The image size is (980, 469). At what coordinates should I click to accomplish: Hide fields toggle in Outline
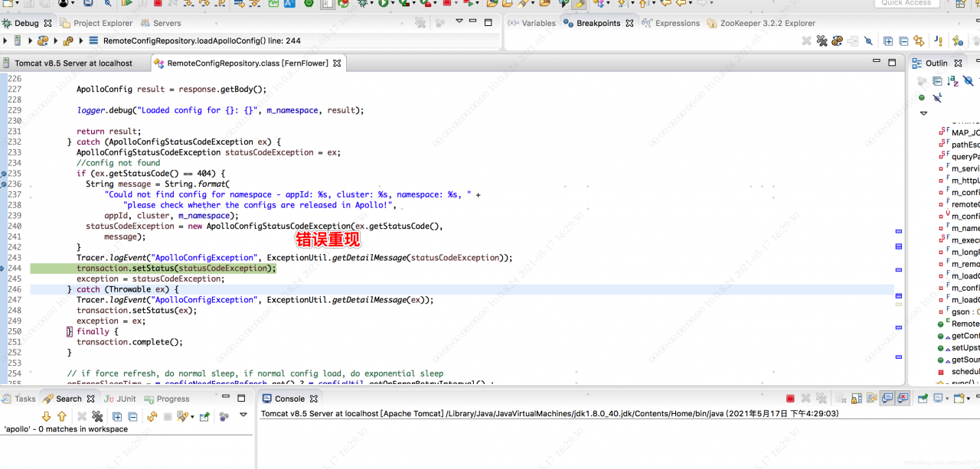pyautogui.click(x=969, y=81)
